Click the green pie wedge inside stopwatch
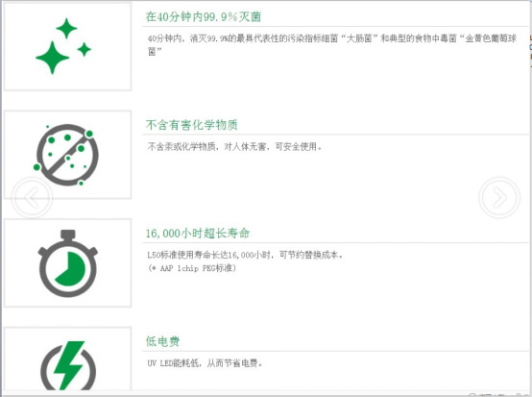Viewport: 532px width, 397px height. point(70,268)
